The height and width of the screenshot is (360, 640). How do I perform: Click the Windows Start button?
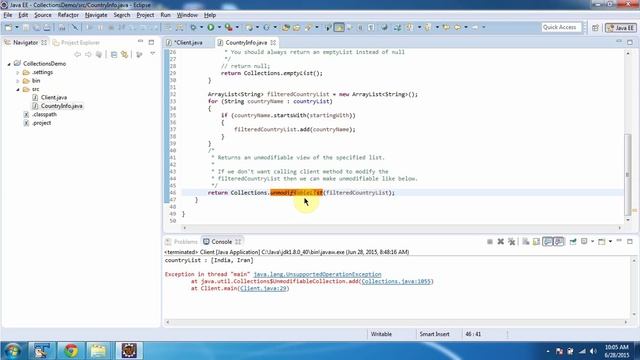point(12,351)
